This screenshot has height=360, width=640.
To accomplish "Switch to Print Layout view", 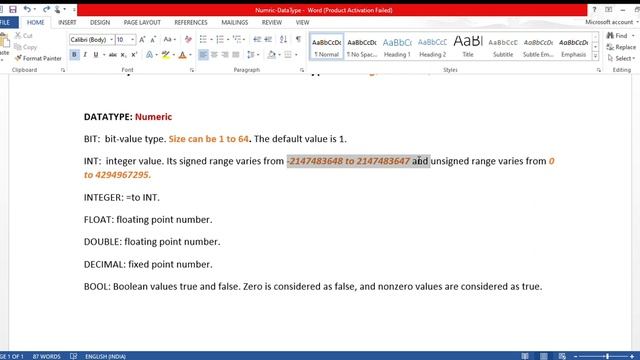I will [x=544, y=356].
